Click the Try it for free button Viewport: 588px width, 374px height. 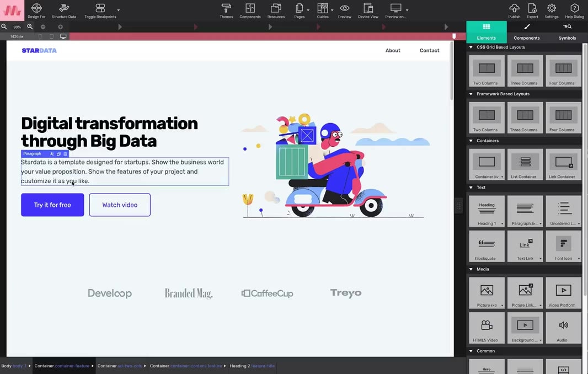(x=52, y=205)
